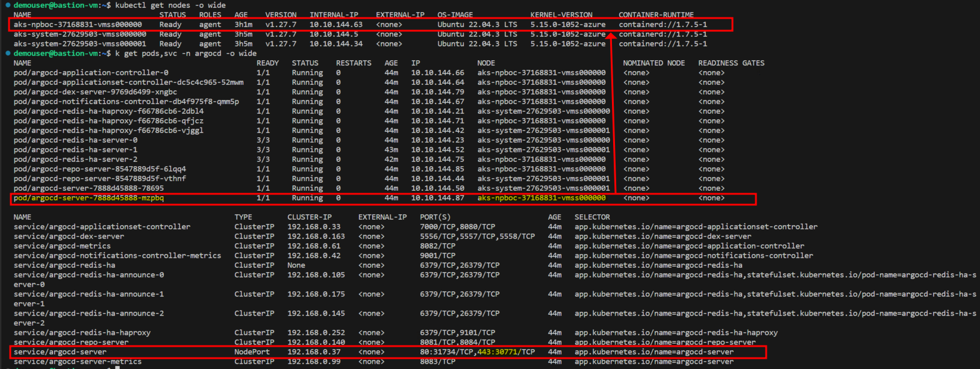Click ports 5556/TCP,5557/TCP,5558/TCP
Viewport: 980px width, 369px height.
[x=477, y=237]
